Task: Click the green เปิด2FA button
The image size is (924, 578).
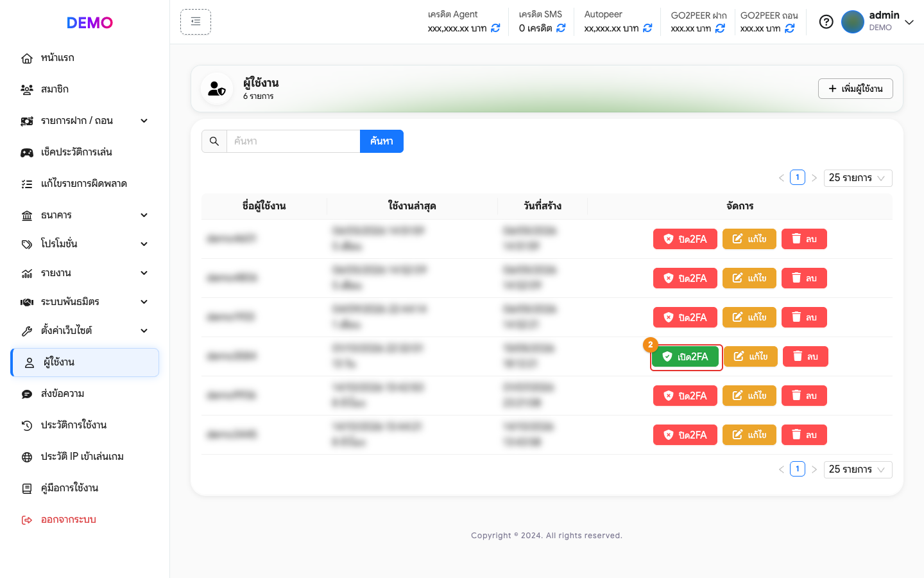Action: pyautogui.click(x=685, y=356)
